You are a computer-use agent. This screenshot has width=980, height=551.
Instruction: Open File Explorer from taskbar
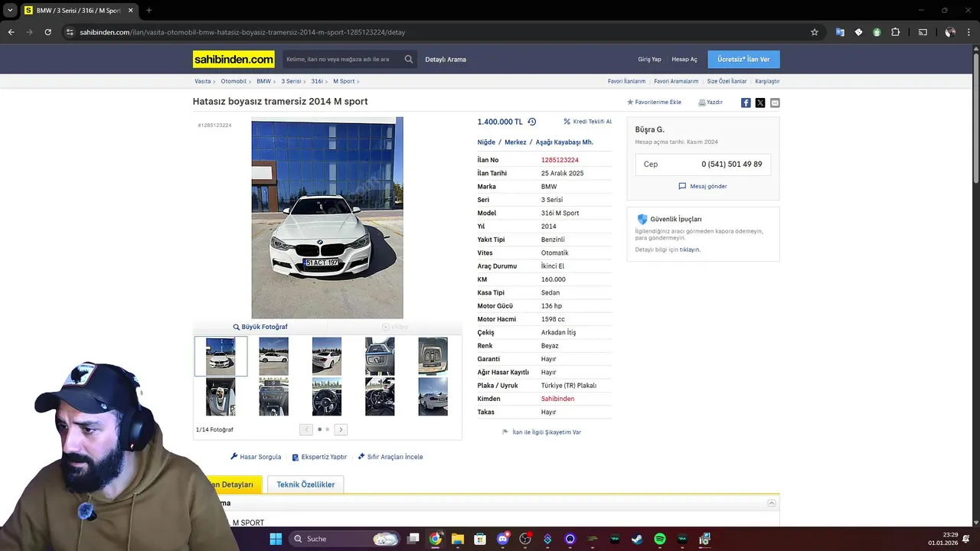(457, 539)
